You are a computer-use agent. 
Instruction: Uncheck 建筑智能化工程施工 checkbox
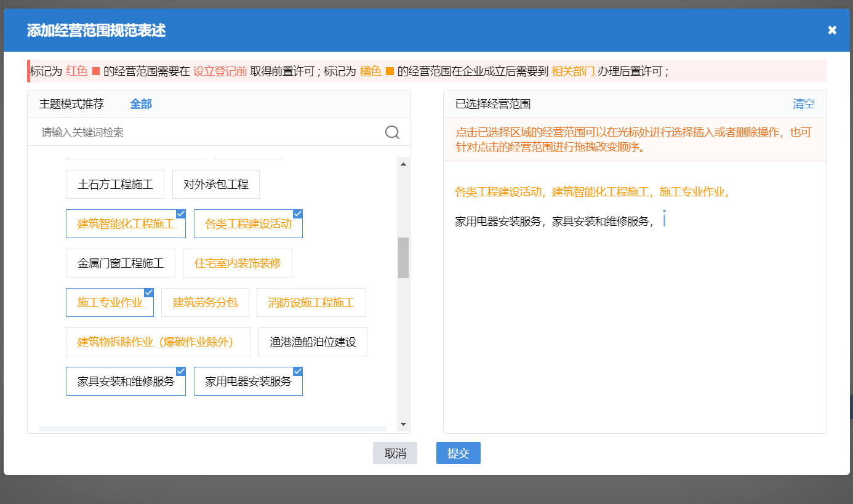pyautogui.click(x=180, y=213)
